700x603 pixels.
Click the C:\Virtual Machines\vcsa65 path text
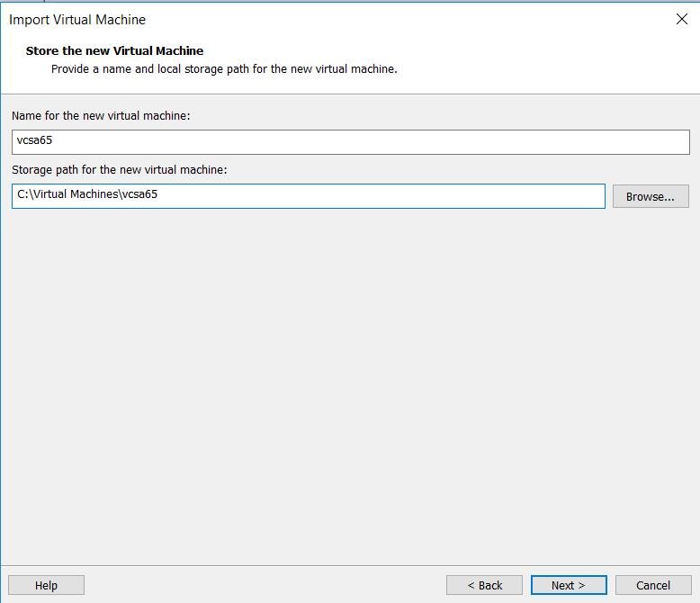coord(87,194)
